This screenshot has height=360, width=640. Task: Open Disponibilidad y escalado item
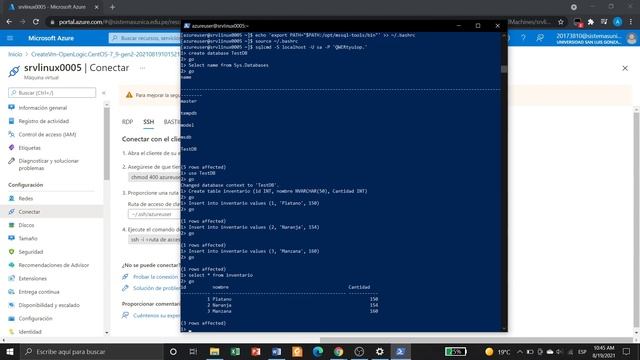(x=49, y=305)
